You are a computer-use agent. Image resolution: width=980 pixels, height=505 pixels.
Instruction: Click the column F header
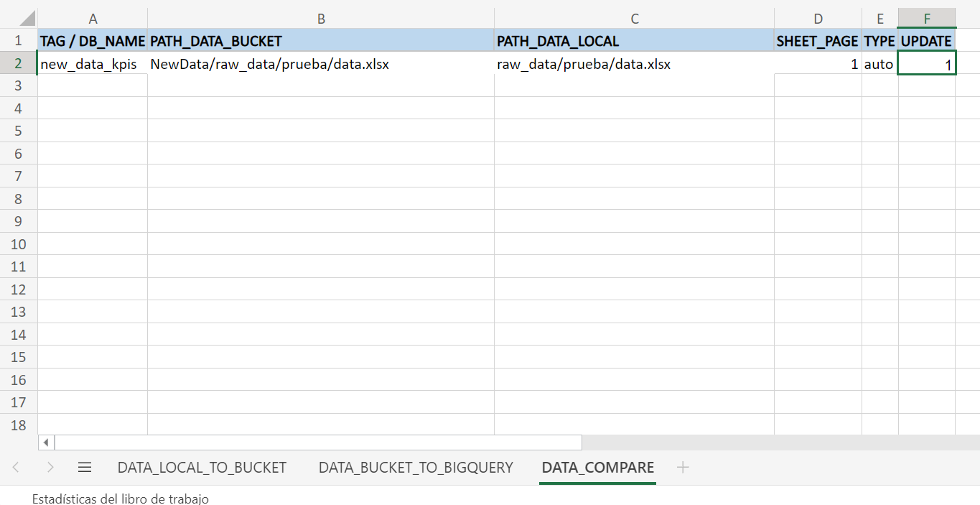[926, 19]
